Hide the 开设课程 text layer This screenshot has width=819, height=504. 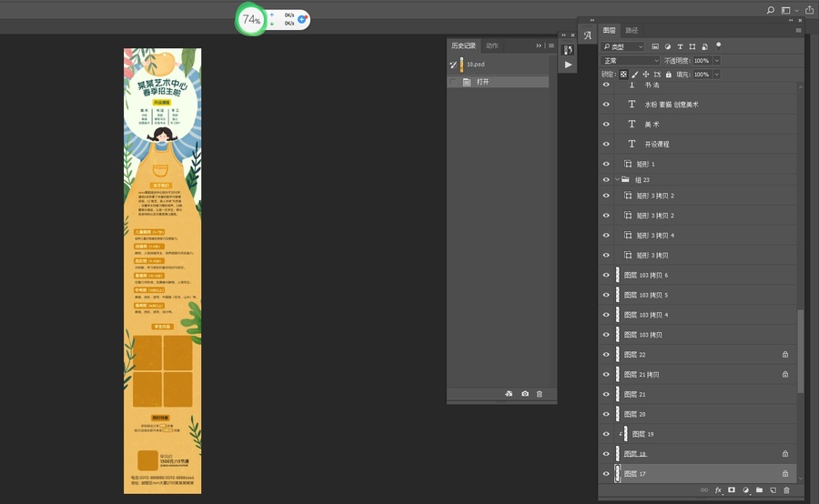pyautogui.click(x=606, y=144)
